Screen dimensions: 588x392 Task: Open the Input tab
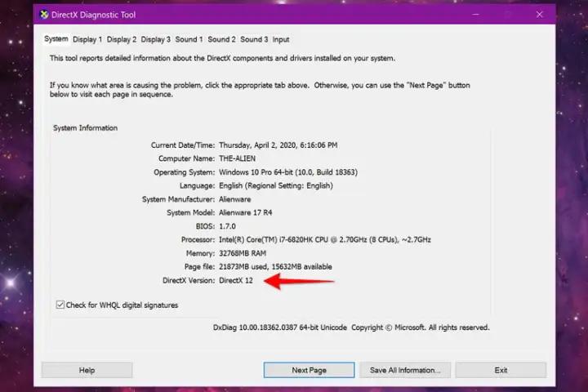click(281, 39)
